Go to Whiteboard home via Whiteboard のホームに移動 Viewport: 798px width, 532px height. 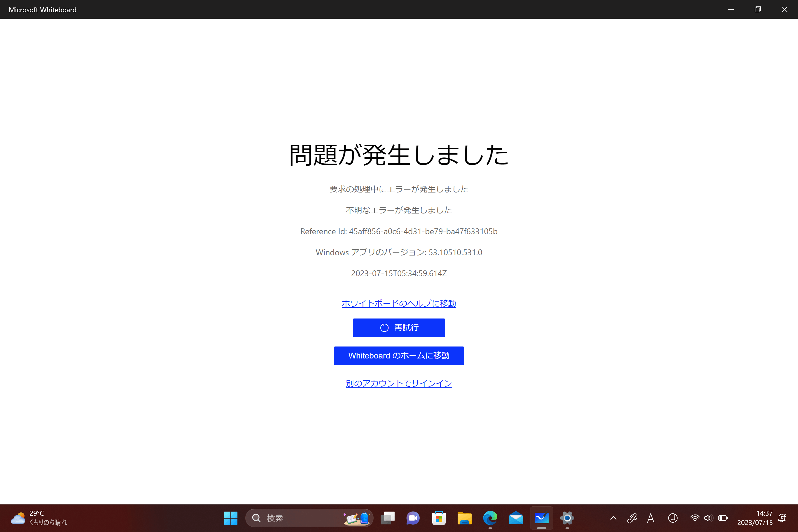399,356
